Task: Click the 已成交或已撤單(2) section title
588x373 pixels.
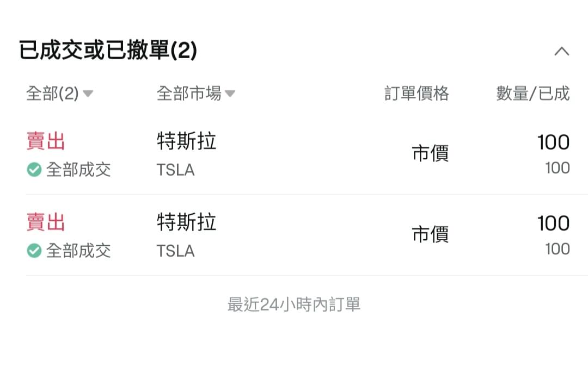Action: 108,50
